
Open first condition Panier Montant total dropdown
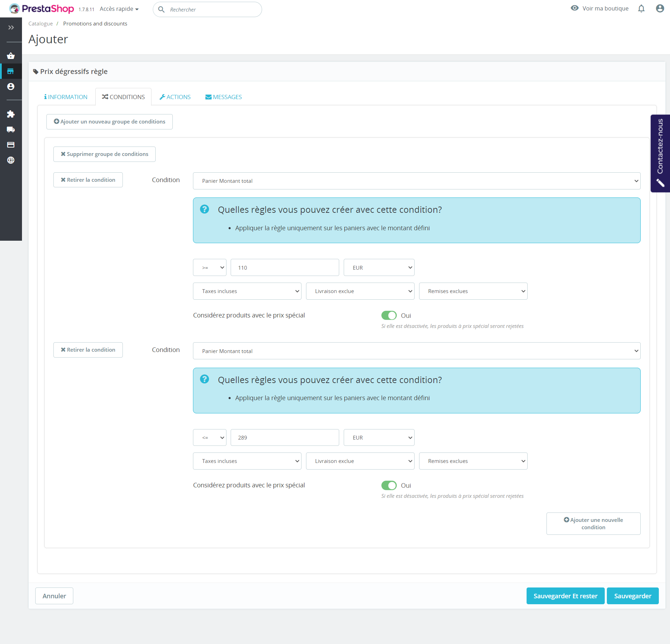tap(416, 181)
